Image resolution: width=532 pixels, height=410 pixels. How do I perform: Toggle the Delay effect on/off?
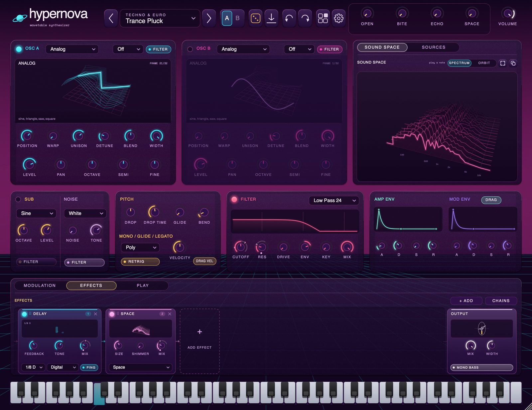click(24, 314)
